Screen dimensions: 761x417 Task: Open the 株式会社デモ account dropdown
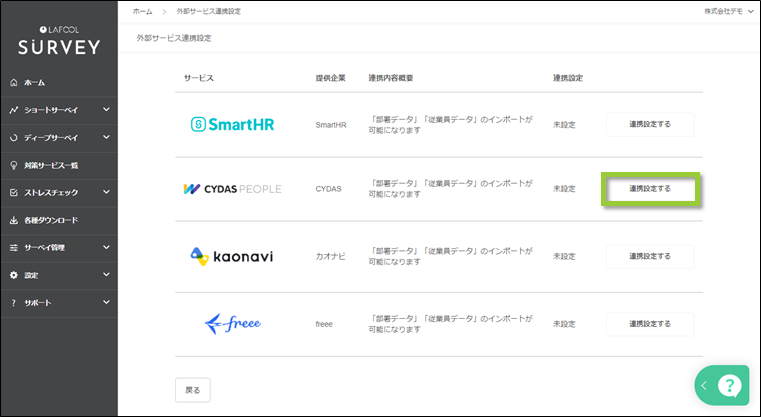click(x=728, y=11)
